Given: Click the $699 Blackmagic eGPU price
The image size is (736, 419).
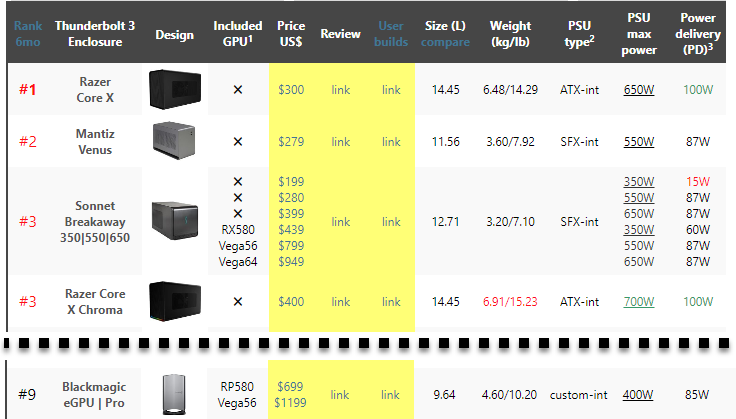Looking at the screenshot, I should pos(290,387).
